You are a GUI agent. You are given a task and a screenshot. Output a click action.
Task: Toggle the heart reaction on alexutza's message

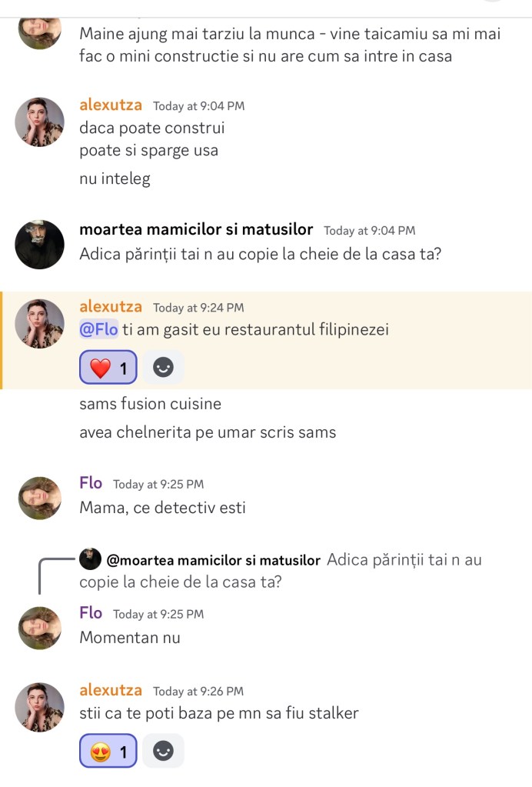coord(108,368)
